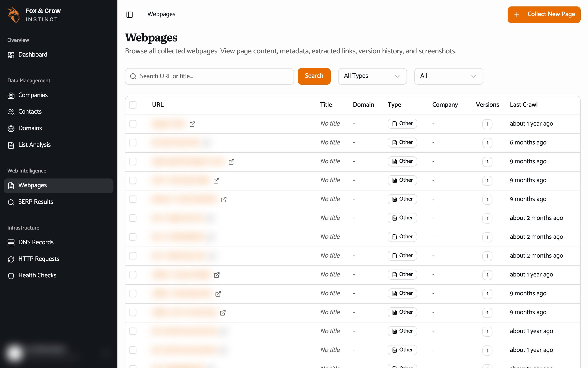Select Webpages in sidebar

click(58, 186)
